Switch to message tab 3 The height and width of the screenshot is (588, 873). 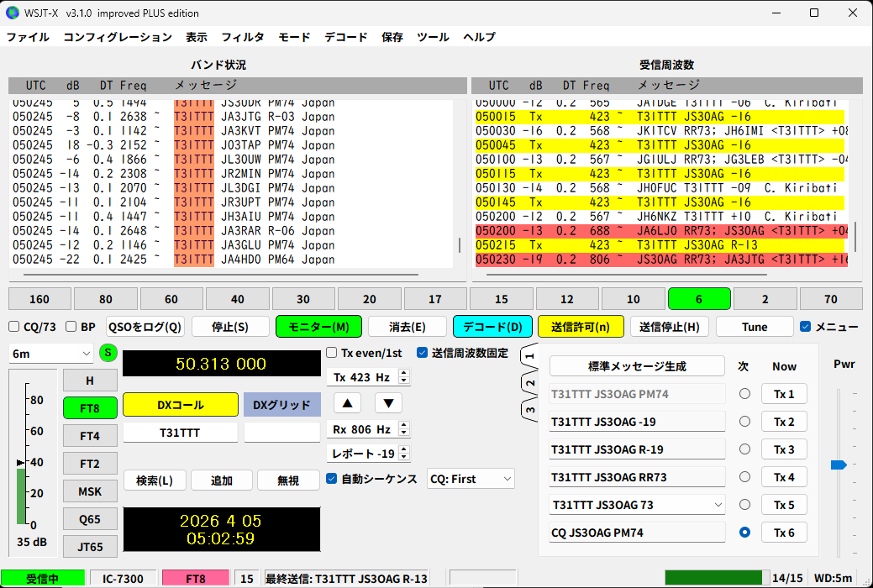pos(529,411)
